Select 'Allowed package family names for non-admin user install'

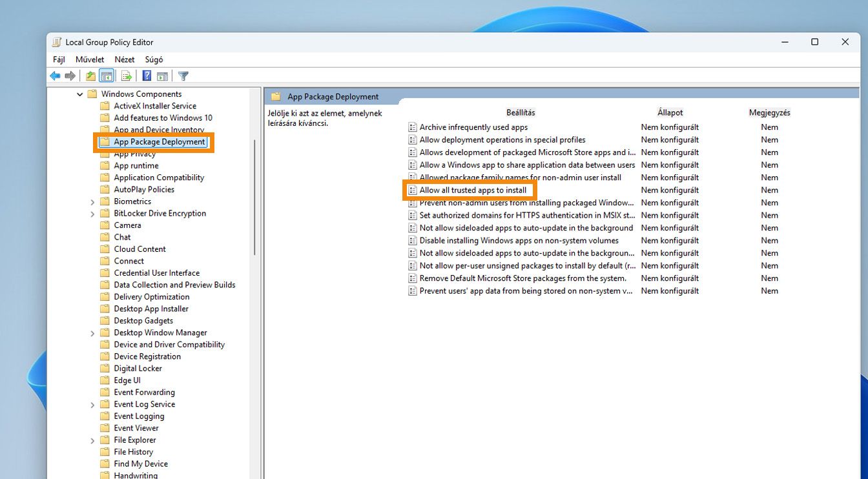(x=521, y=178)
